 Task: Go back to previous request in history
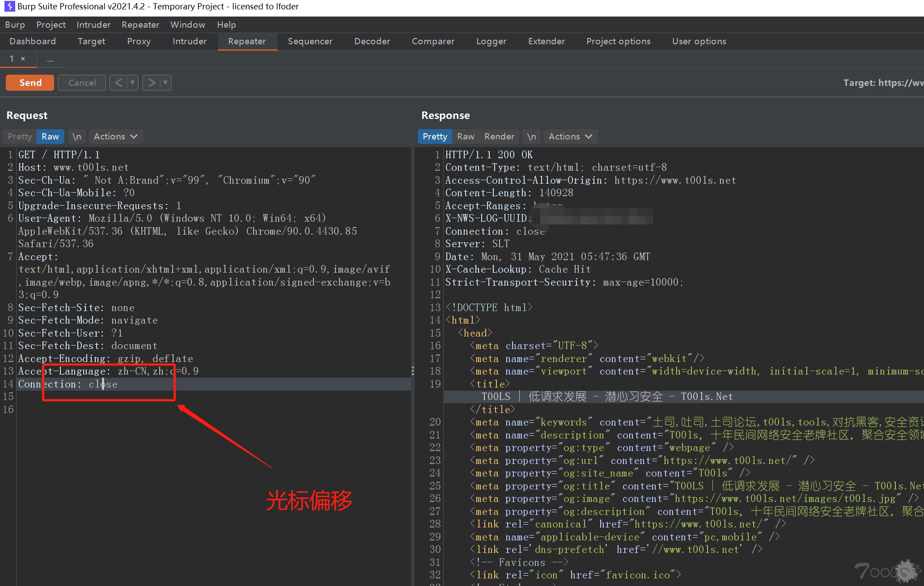(119, 83)
